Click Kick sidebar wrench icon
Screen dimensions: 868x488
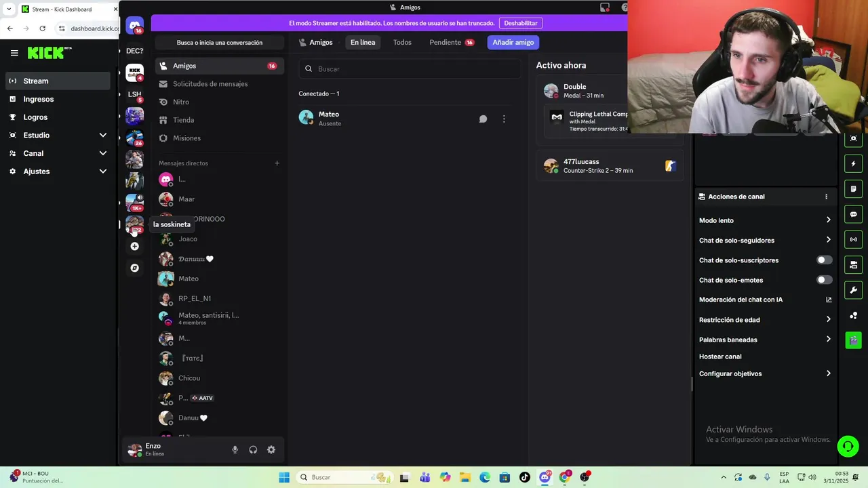[853, 290]
